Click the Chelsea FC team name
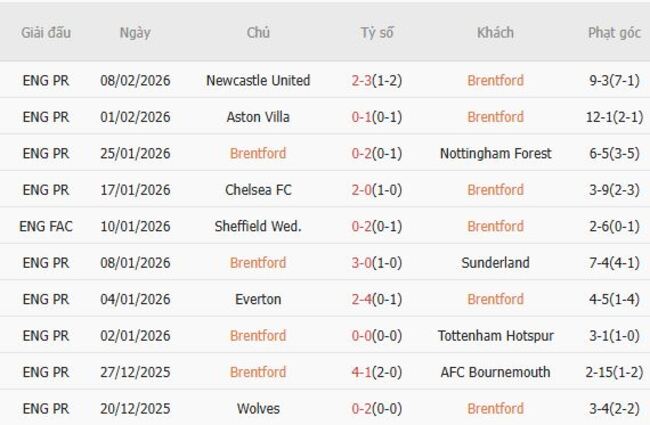 (258, 190)
